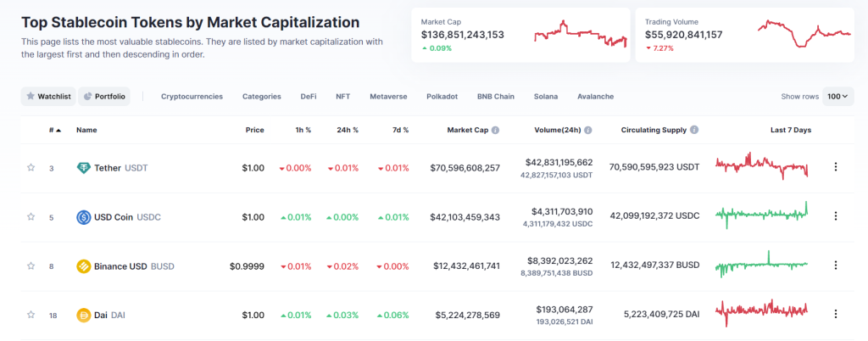This screenshot has height=341, width=868.
Task: Sort by the 7d % column header
Action: 399,130
